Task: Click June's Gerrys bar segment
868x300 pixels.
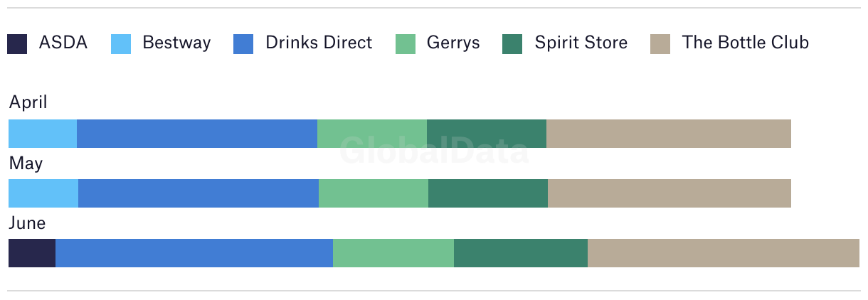Action: pyautogui.click(x=393, y=253)
